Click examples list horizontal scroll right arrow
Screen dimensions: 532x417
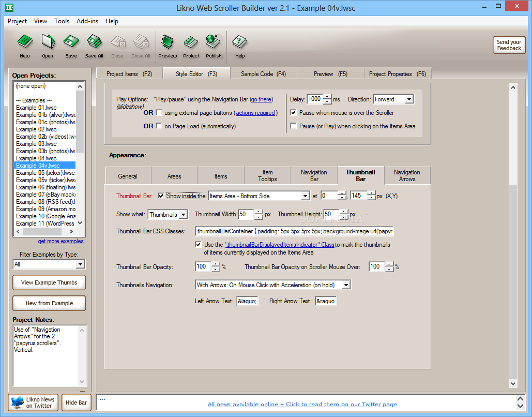(71, 232)
